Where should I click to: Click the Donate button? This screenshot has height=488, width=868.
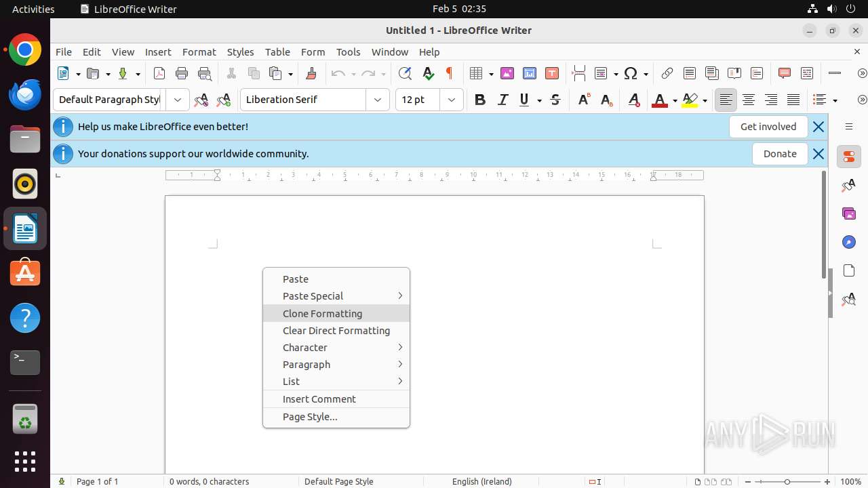pyautogui.click(x=780, y=154)
